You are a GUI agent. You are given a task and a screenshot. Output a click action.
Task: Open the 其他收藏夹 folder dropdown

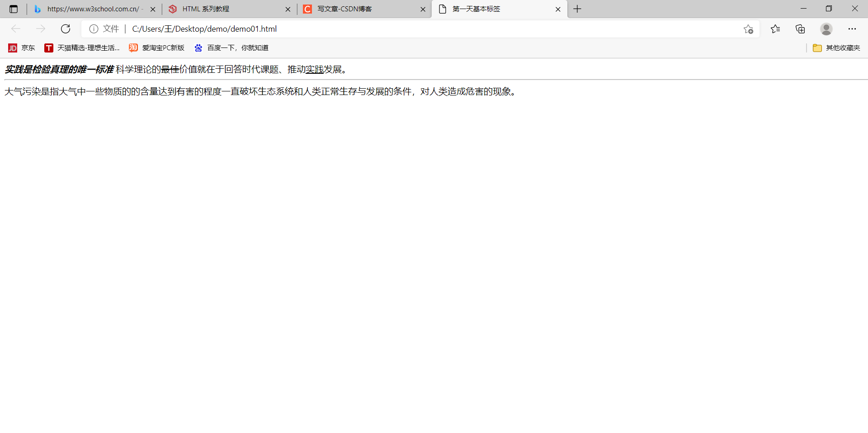836,48
